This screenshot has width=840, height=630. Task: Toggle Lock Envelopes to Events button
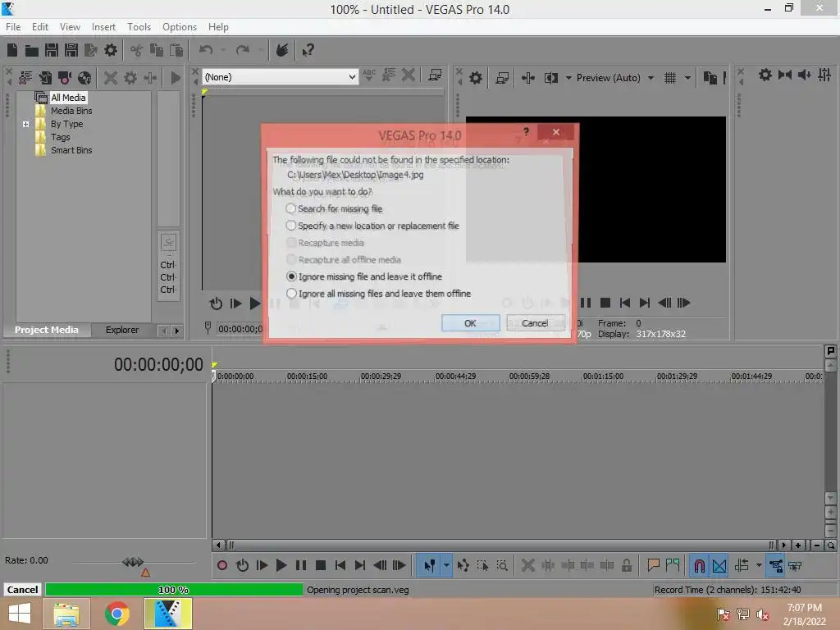(x=776, y=565)
